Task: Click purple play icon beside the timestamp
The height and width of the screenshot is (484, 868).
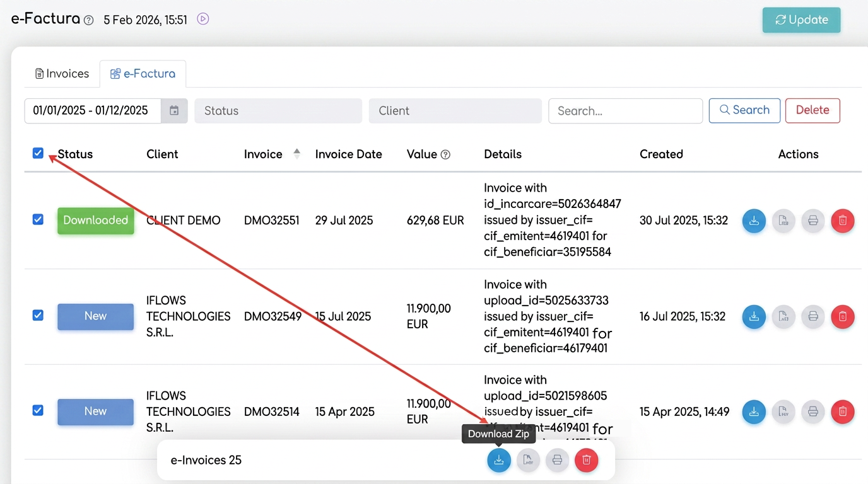Action: click(202, 19)
